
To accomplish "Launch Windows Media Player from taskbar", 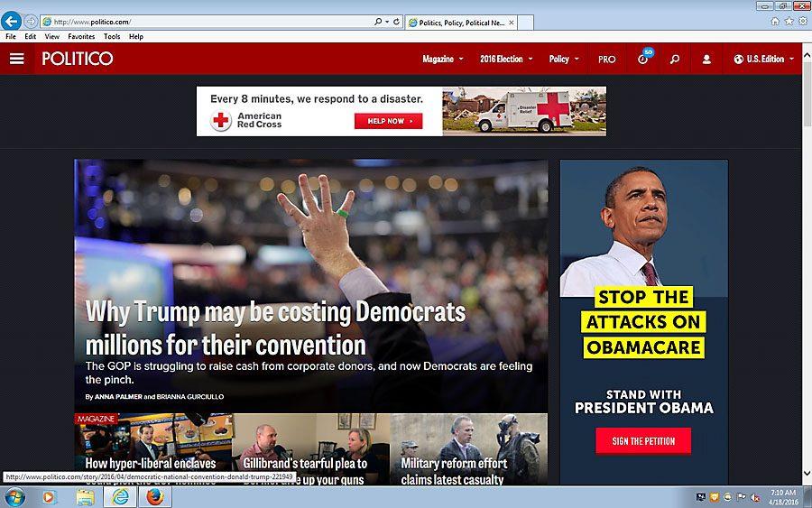I will tap(48, 497).
